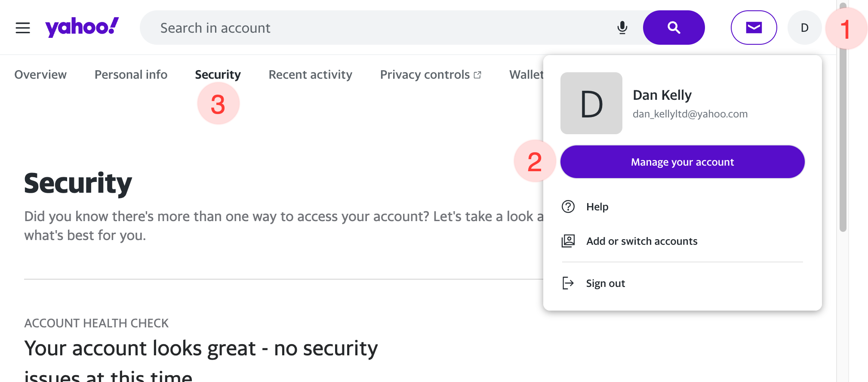
Task: Click the large D profile picture
Action: [x=591, y=103]
